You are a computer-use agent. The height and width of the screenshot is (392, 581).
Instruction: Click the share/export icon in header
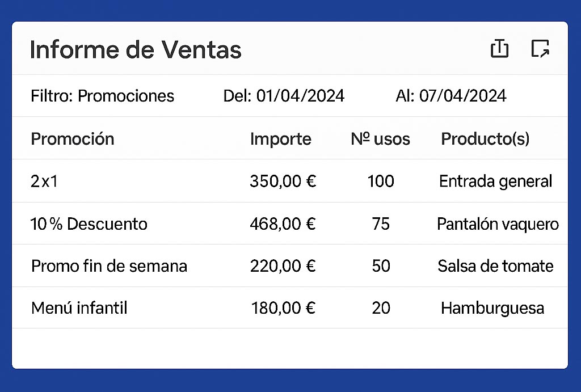499,48
